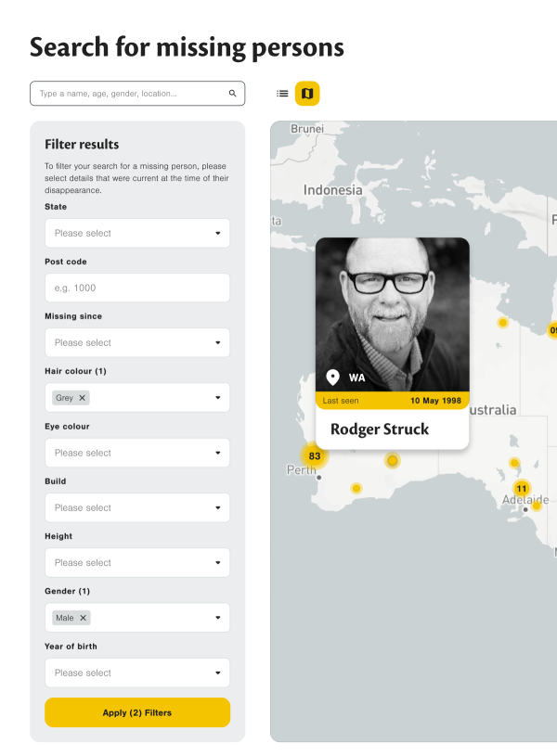Remove the Grey hair colour tag
Screen dimensions: 557x756
click(82, 398)
